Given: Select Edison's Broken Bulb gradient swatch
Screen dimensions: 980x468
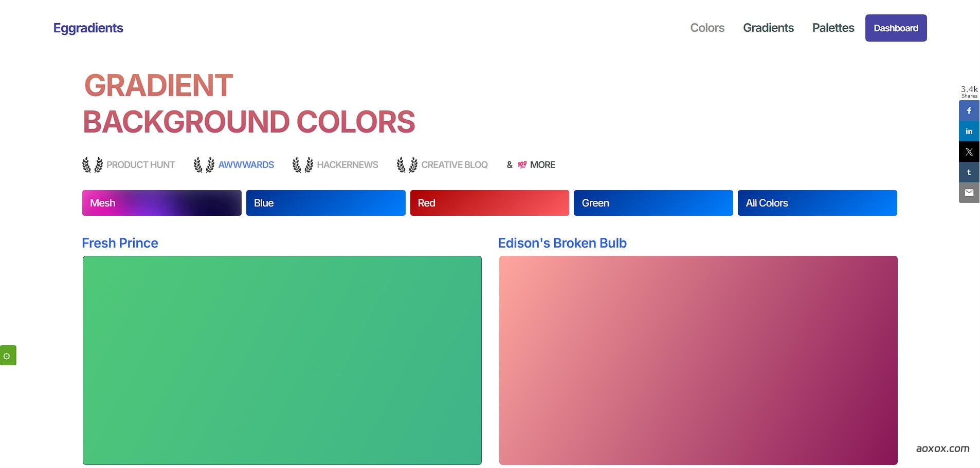Looking at the screenshot, I should tap(698, 360).
